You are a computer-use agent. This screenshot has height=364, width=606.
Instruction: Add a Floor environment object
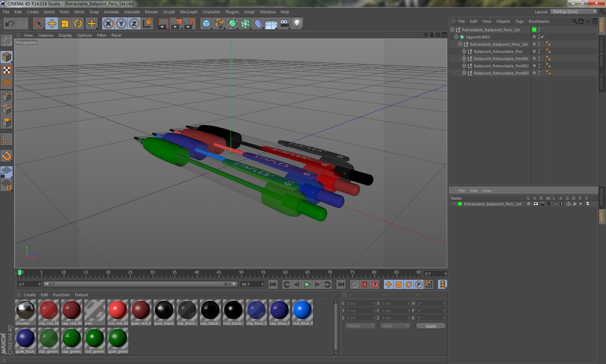(x=271, y=24)
